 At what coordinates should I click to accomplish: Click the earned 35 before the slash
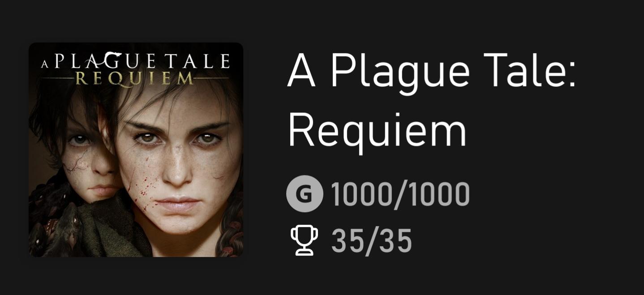pyautogui.click(x=346, y=241)
